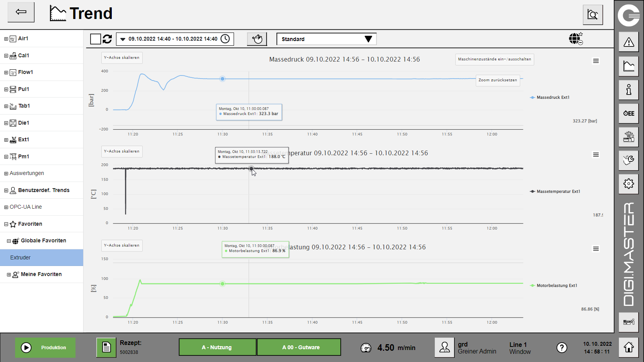This screenshot has height=362, width=644.
Task: Click Massedruck data point at 11:30
Action: click(x=222, y=79)
